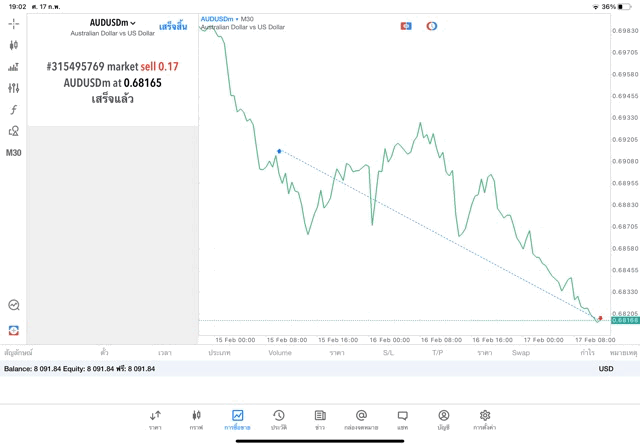The height and width of the screenshot is (447, 640).
Task: Open the ข่าว (News) tab
Action: (x=320, y=420)
